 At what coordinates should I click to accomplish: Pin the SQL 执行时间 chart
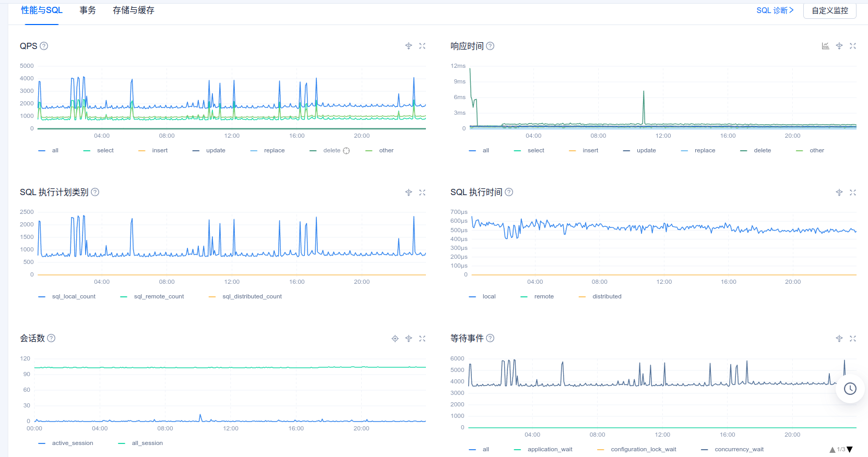[x=839, y=193]
